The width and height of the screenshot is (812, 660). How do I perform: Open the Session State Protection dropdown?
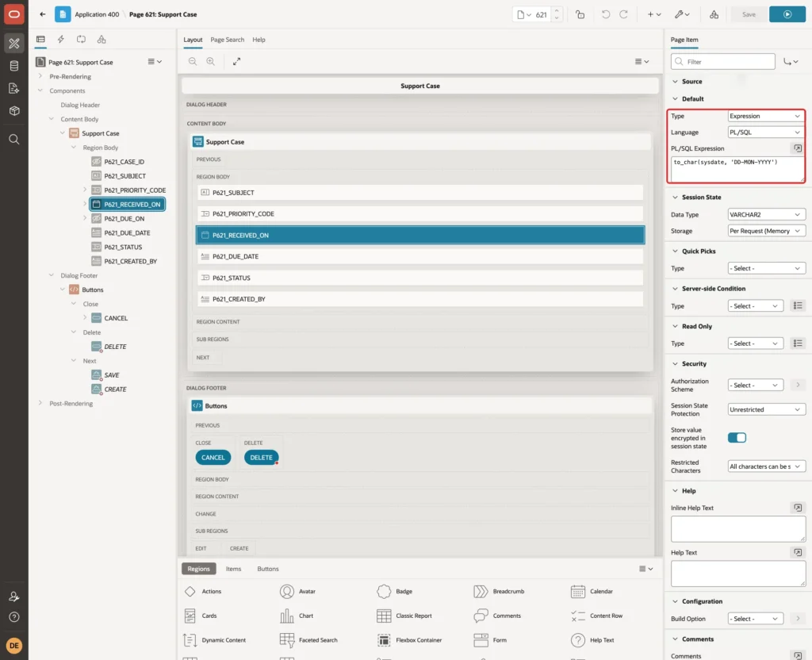coord(766,410)
